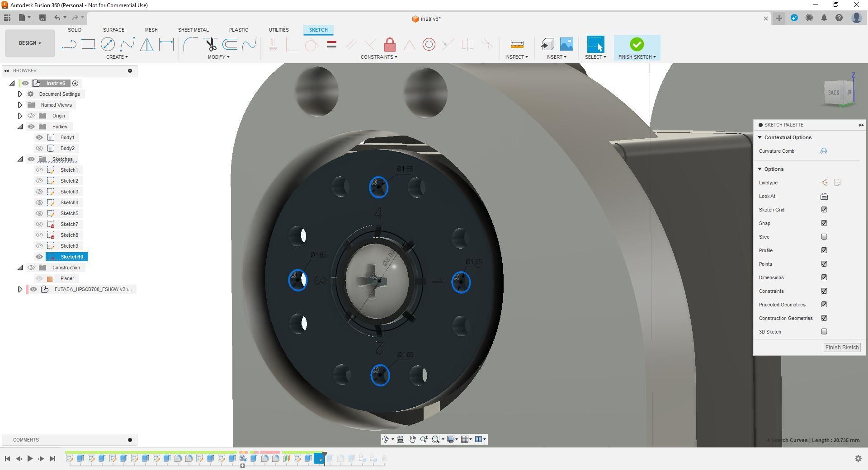Hide Body1 using its eye icon

[39, 137]
